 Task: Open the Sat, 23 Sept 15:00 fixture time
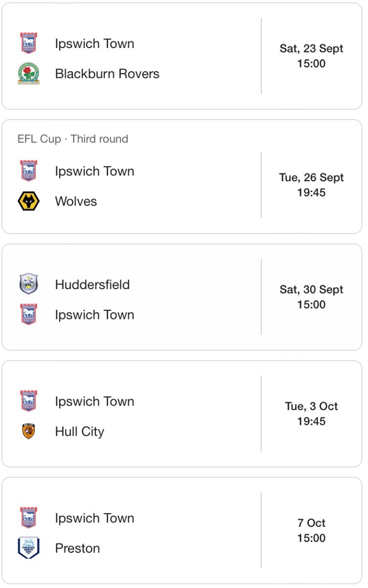click(x=311, y=56)
